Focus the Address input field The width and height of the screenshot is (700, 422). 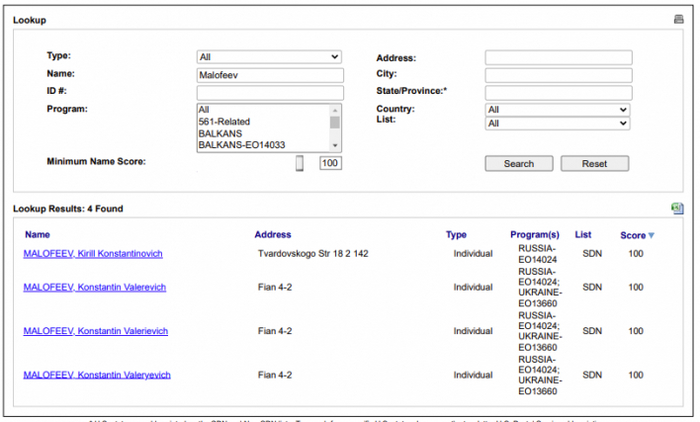coord(558,58)
